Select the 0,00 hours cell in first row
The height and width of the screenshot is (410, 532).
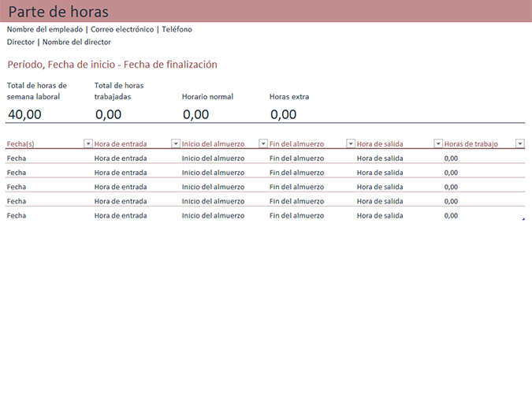[x=451, y=158]
